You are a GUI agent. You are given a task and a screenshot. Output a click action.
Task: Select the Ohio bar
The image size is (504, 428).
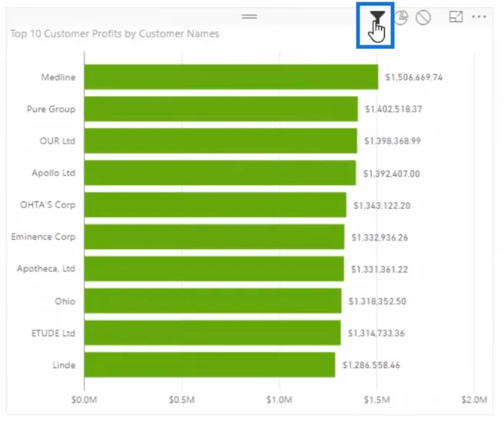213,300
